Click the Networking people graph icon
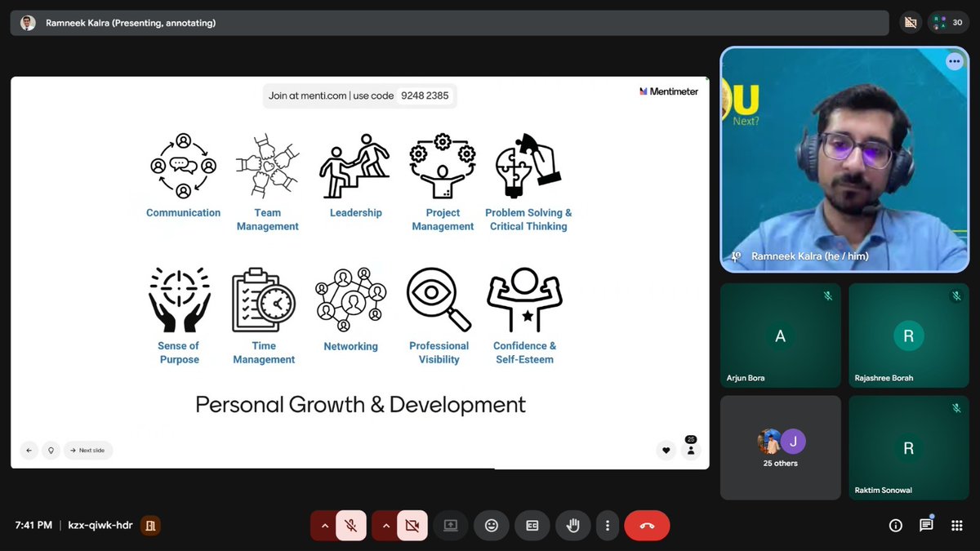The image size is (980, 551). coord(351,300)
